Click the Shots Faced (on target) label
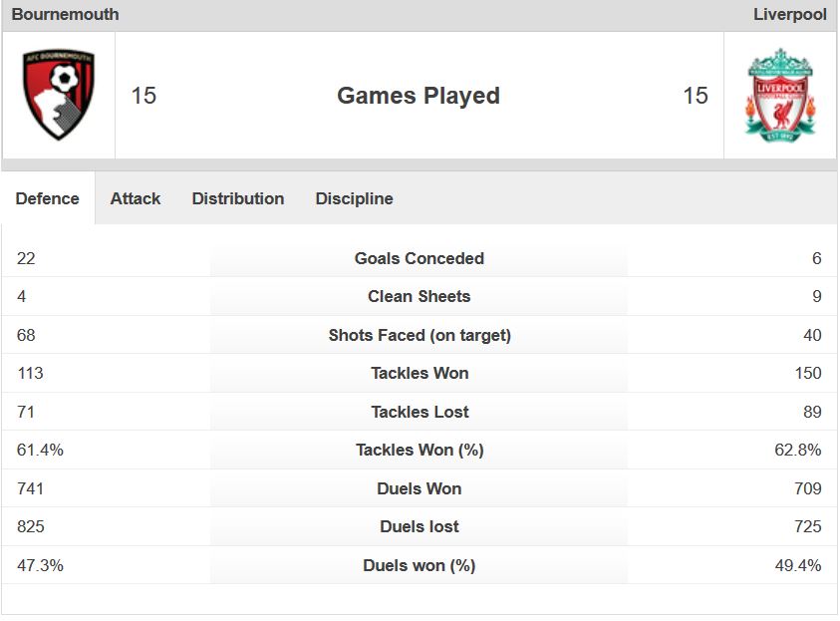 click(420, 335)
